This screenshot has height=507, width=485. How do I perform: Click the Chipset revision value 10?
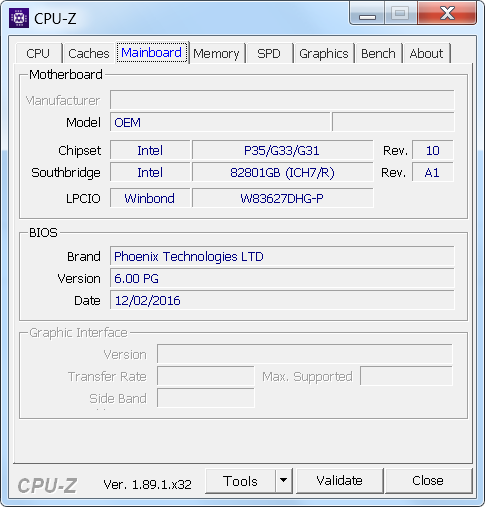[x=433, y=150]
